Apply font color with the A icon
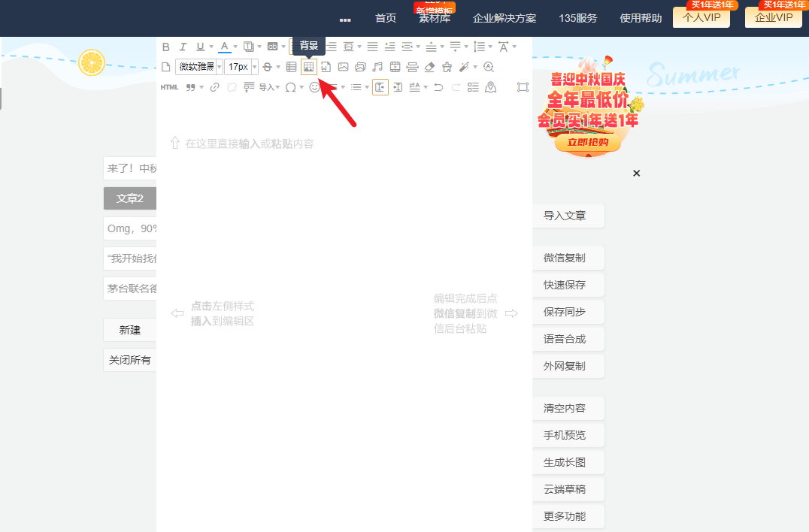 click(x=224, y=47)
